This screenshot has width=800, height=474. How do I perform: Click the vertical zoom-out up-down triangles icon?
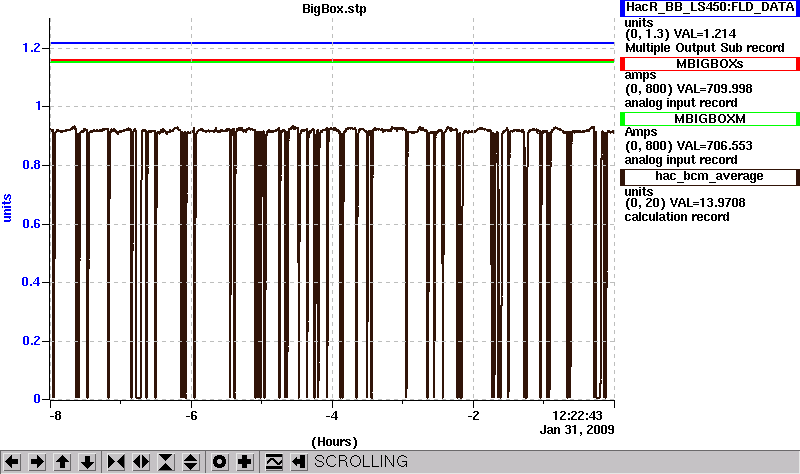click(190, 462)
